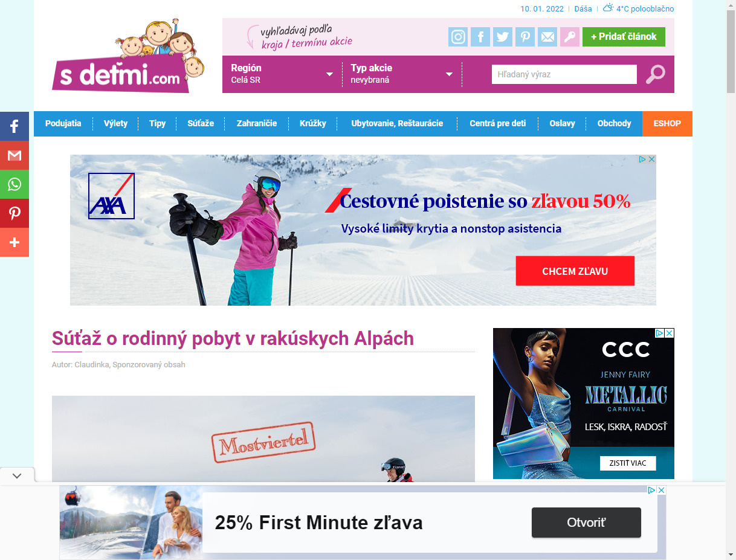
Task: Open the Instagram icon in header
Action: [458, 37]
